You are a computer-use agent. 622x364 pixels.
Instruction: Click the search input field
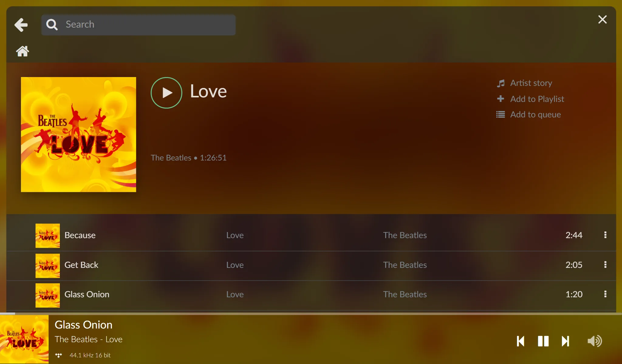[138, 24]
